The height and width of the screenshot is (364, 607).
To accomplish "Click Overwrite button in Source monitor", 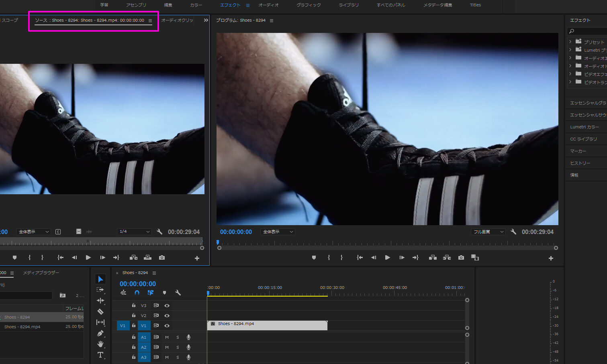I will (148, 258).
